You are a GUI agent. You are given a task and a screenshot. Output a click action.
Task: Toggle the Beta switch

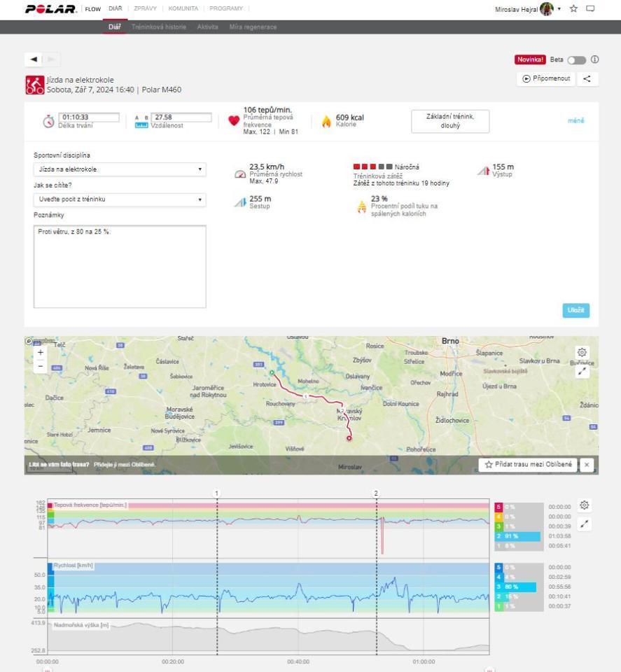[578, 59]
